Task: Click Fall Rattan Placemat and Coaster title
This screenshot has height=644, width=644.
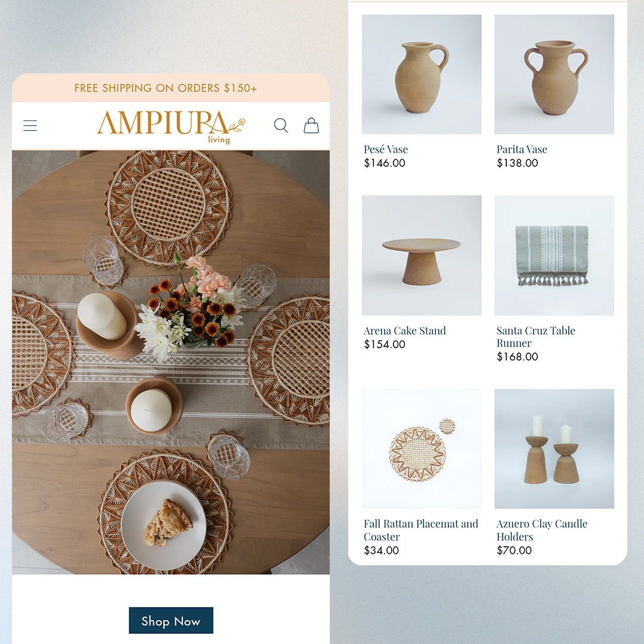Action: pyautogui.click(x=421, y=530)
